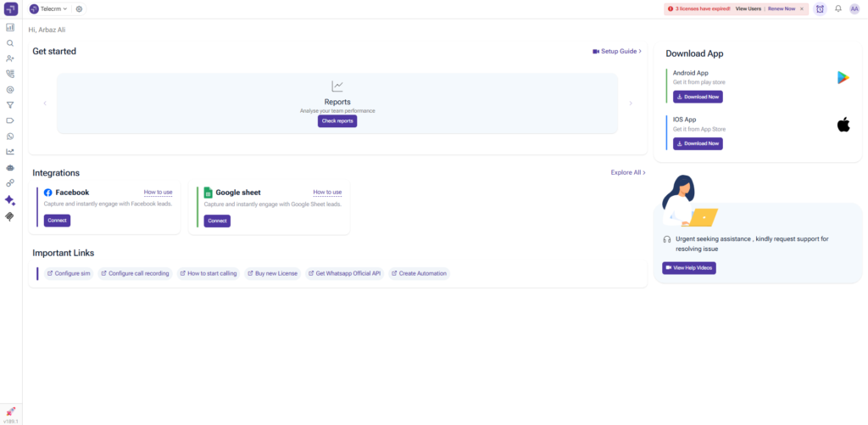
Task: Open the striped diamond icon in sidebar
Action: point(10,216)
